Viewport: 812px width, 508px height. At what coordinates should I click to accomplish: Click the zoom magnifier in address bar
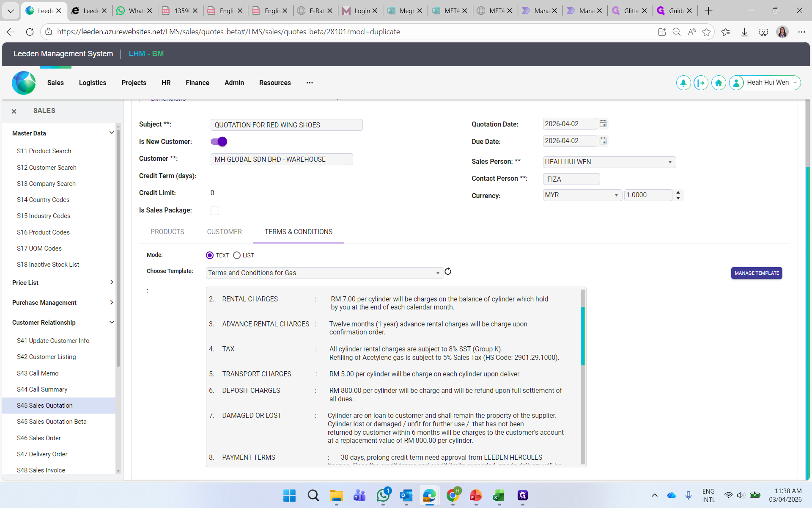[x=676, y=32]
